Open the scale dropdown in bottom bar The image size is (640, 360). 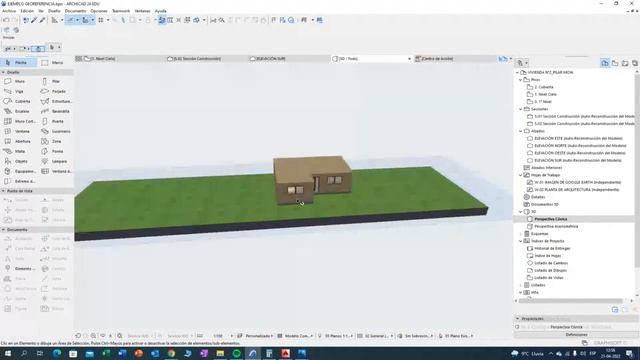[x=231, y=336]
